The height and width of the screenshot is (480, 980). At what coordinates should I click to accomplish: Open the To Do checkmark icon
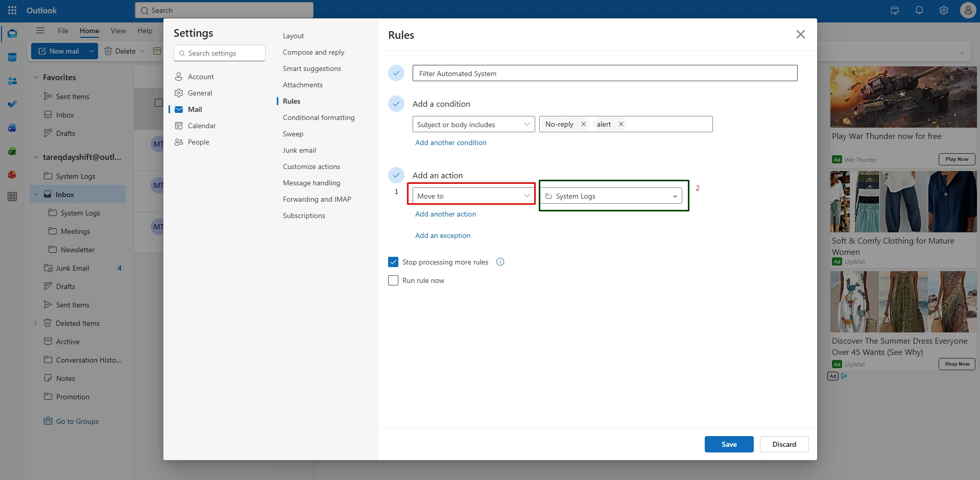point(12,104)
